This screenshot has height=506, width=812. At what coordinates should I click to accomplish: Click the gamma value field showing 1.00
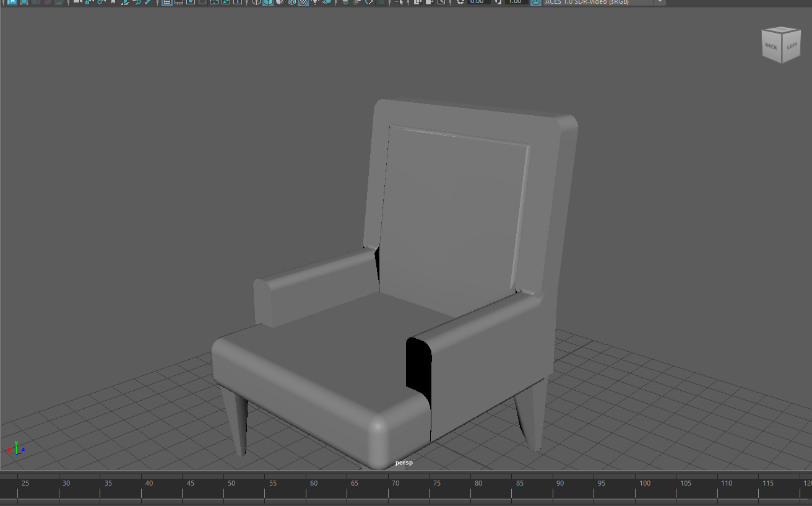pyautogui.click(x=516, y=2)
